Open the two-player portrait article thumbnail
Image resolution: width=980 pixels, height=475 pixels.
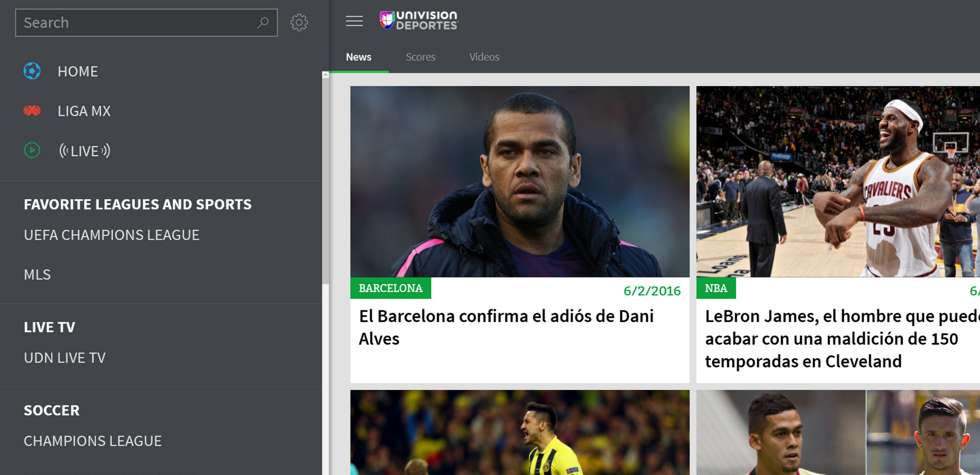[838, 432]
